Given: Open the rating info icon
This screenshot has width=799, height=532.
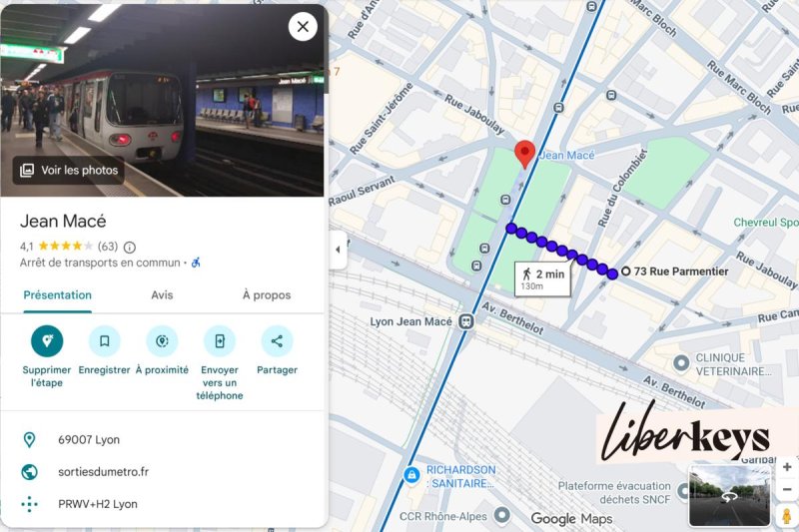Looking at the screenshot, I should click(x=130, y=248).
